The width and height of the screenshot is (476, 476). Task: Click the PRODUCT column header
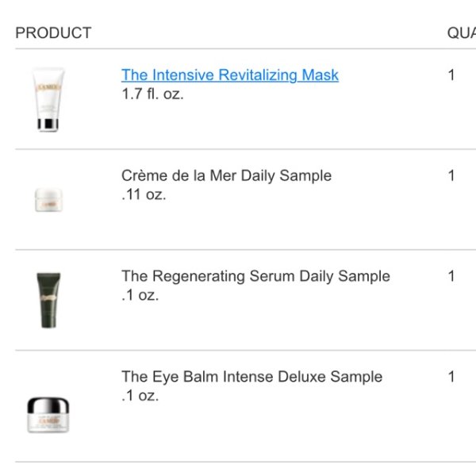coord(53,33)
